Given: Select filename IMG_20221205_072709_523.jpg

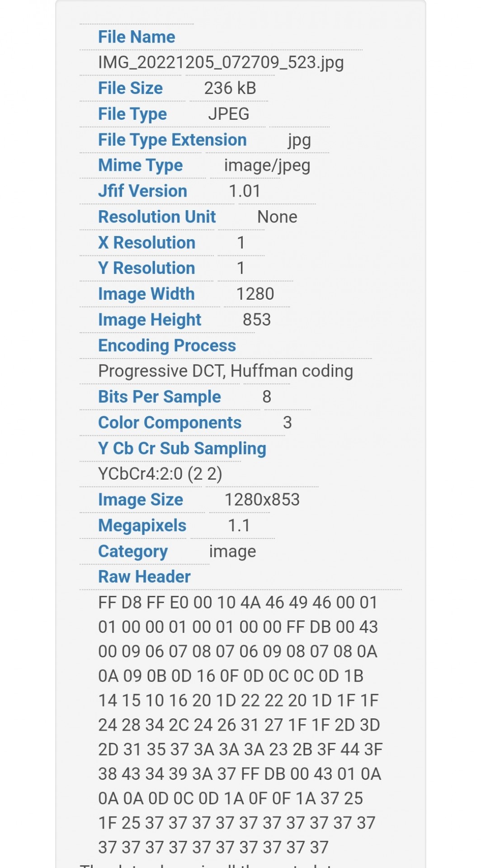Looking at the screenshot, I should click(x=221, y=63).
